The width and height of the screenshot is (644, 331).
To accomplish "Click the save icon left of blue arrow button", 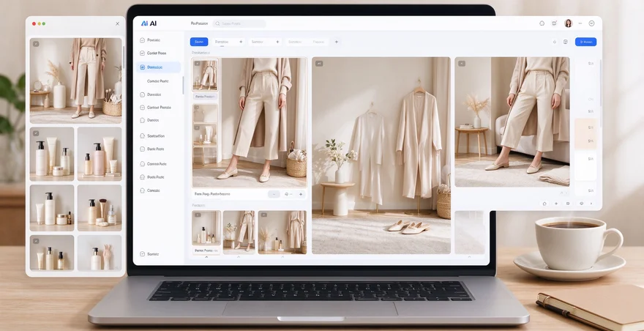I will (566, 42).
